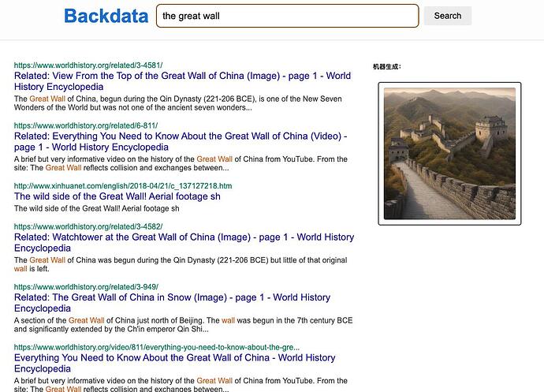Viewport: 544px width, 392px height.
Task: Click the Search button
Action: pyautogui.click(x=448, y=16)
